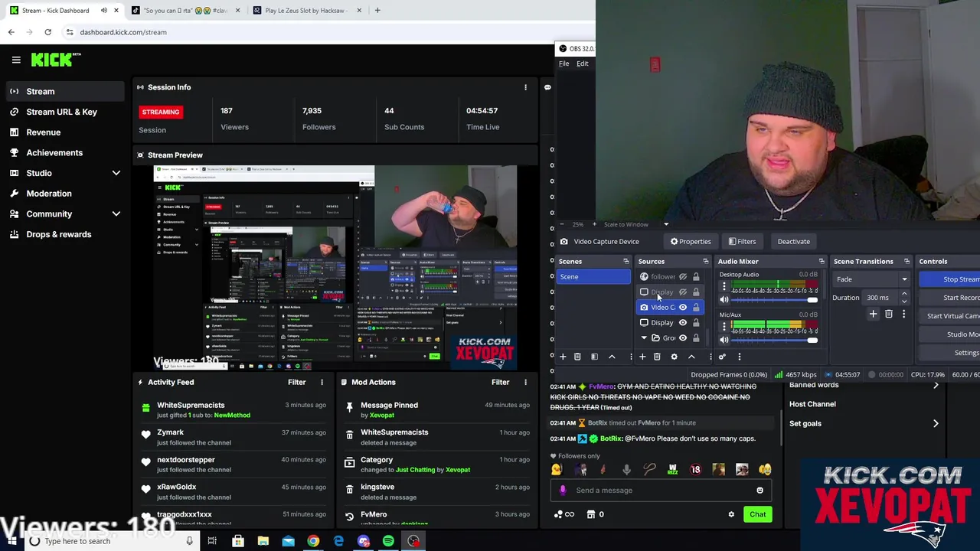This screenshot has height=551, width=980.
Task: Click the Properties button in OBS
Action: pos(691,242)
